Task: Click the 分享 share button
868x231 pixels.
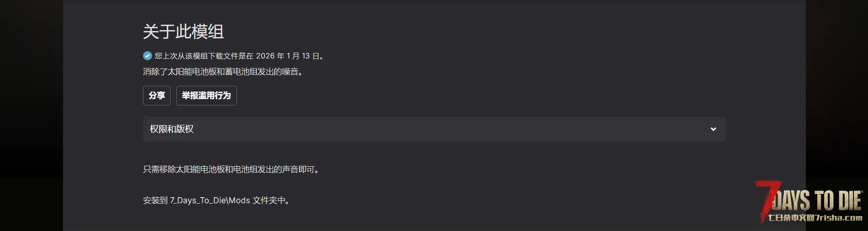Action: 157,95
